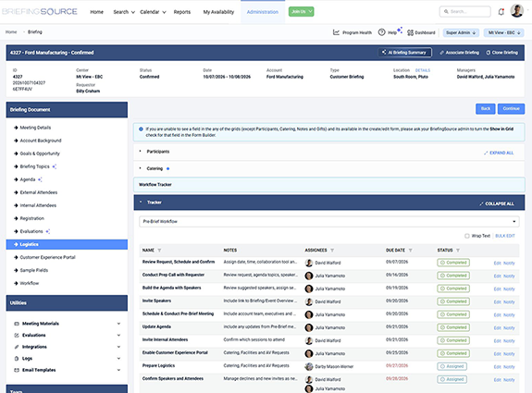Click the BriefingSource logo
This screenshot has width=532, height=393.
pos(40,11)
